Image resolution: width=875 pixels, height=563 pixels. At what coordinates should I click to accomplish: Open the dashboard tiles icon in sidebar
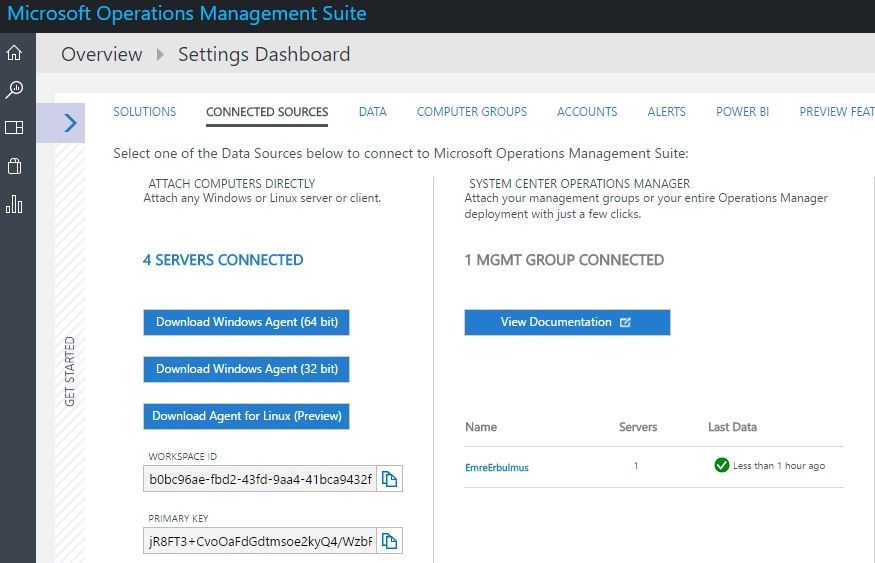coord(14,127)
